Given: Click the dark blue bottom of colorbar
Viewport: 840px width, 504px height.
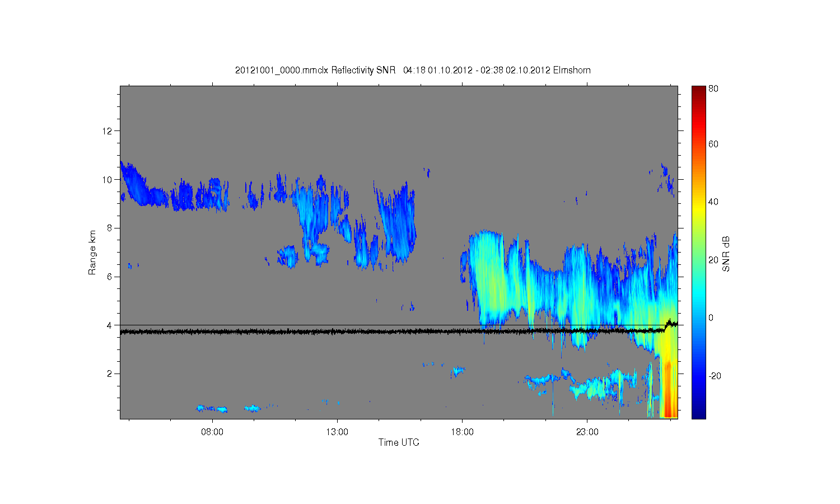Looking at the screenshot, I should pos(698,412).
